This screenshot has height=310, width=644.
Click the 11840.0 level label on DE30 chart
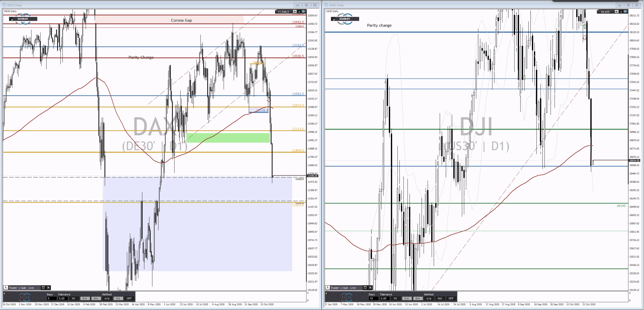pyautogui.click(x=298, y=150)
